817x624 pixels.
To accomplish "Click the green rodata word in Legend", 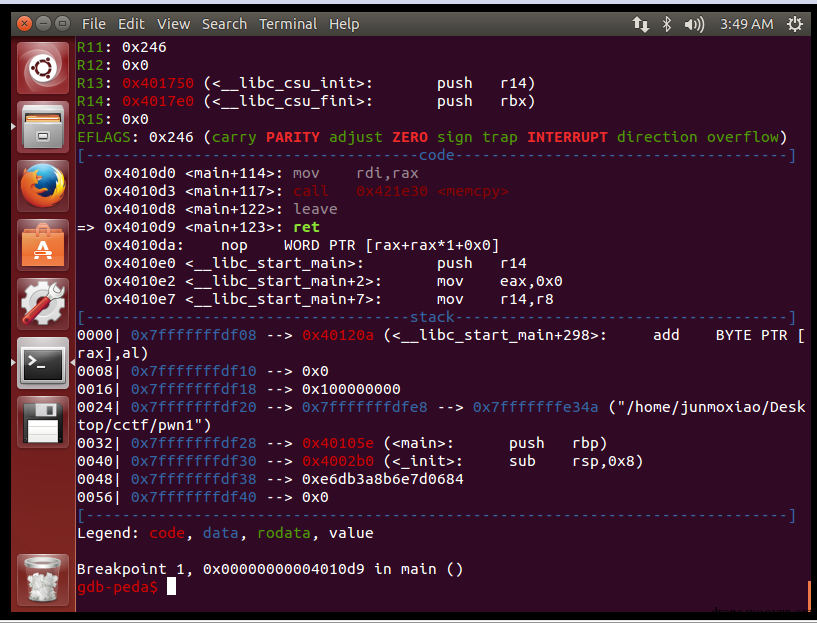I will click(x=283, y=533).
